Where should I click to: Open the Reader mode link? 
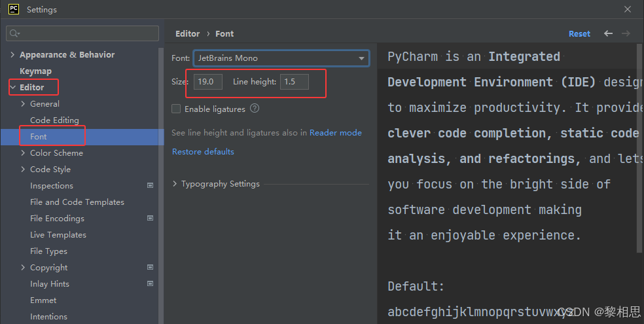click(x=336, y=133)
